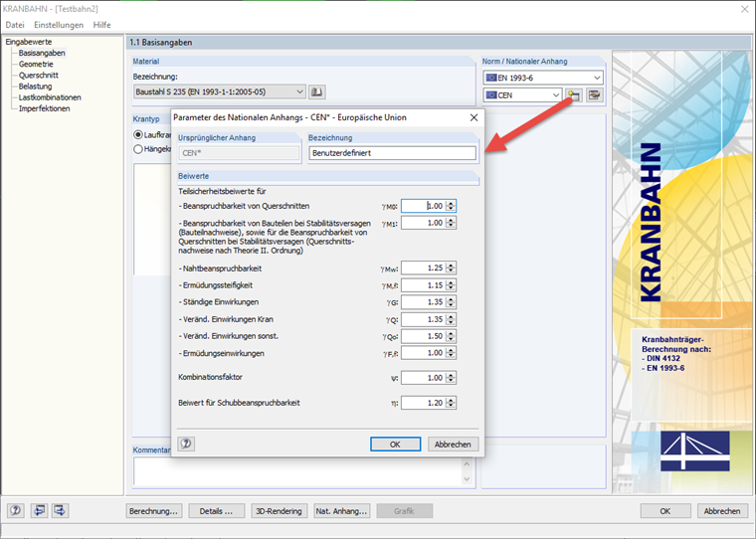
Task: Select Belastung in the tree
Action: click(35, 87)
